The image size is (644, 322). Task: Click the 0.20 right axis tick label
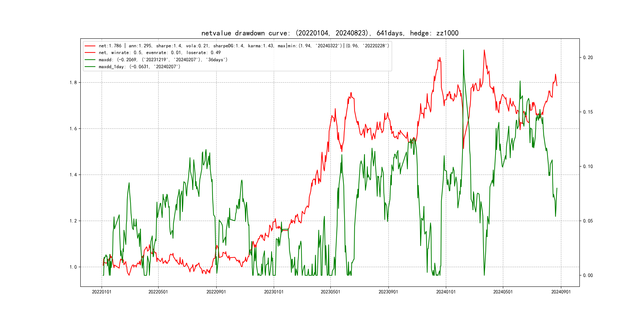tap(588, 58)
